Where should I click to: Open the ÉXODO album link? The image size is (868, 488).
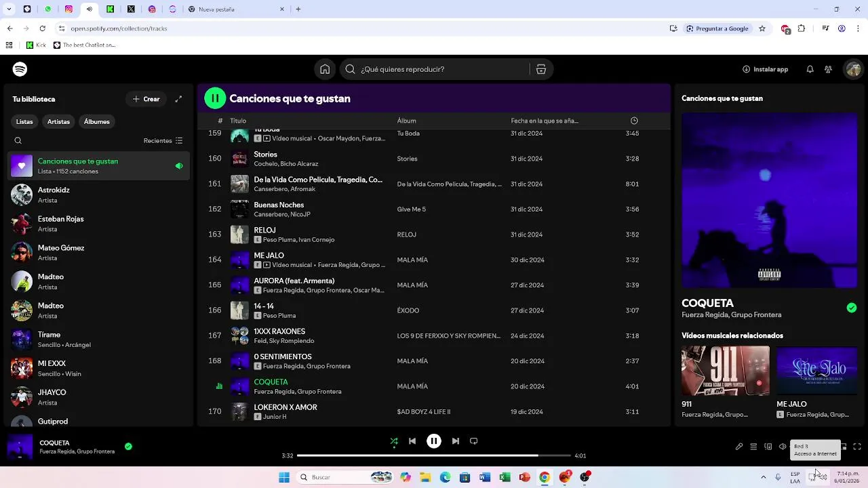coord(408,310)
